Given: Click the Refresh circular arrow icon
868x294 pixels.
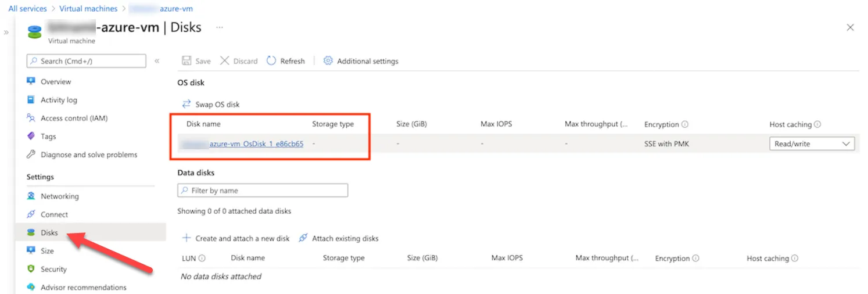Looking at the screenshot, I should 271,61.
